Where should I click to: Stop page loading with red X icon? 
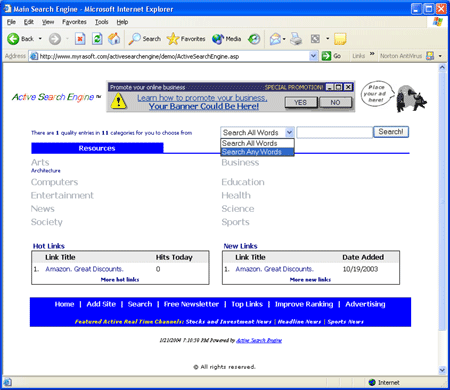click(80, 39)
